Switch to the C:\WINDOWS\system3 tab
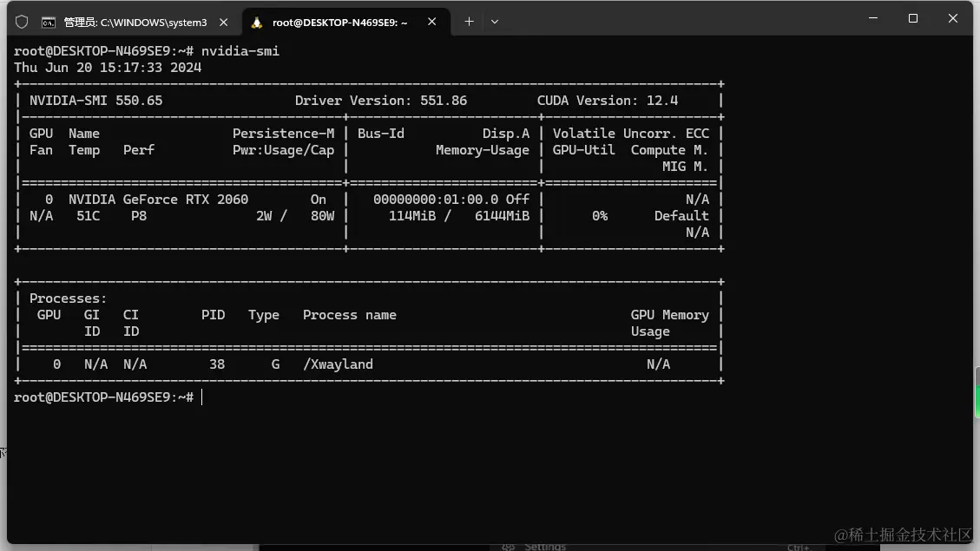 pos(135,23)
